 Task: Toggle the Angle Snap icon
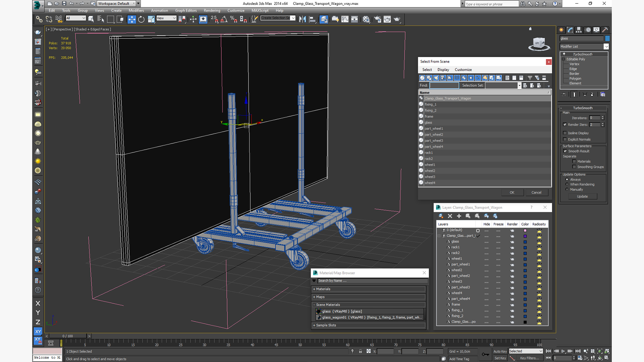click(224, 19)
